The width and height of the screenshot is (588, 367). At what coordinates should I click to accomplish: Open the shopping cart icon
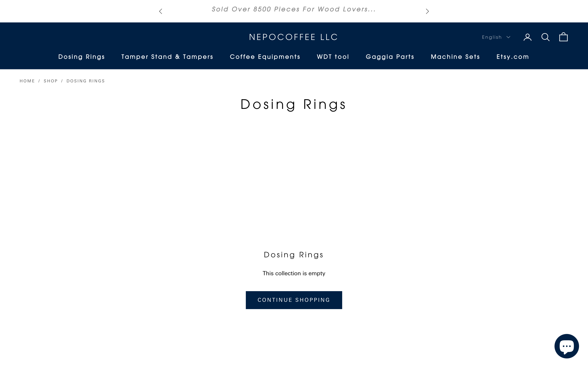coord(564,37)
